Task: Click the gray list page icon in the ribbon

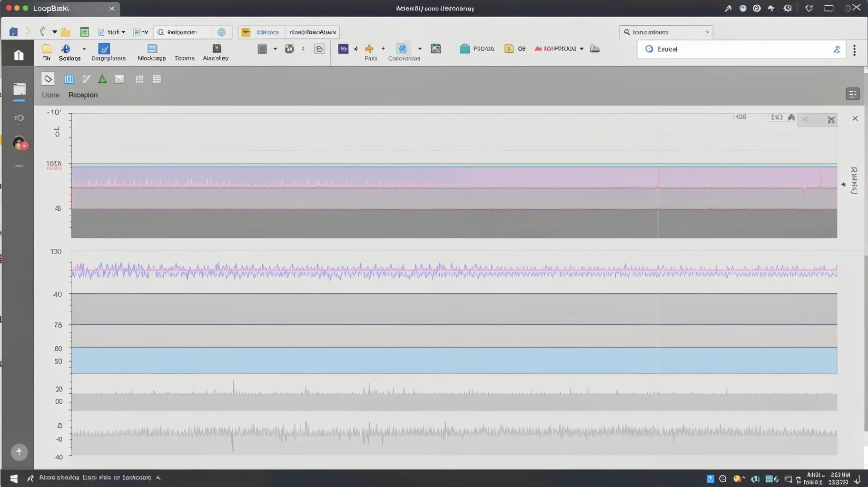Action: click(x=262, y=49)
